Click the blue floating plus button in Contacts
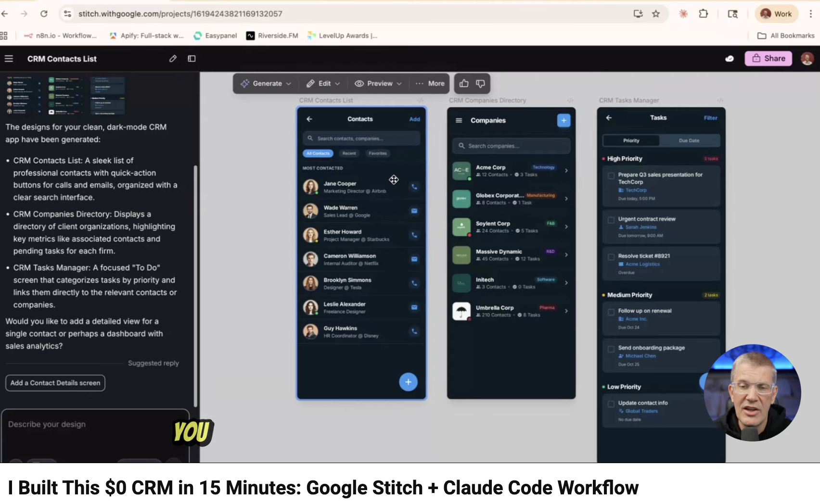This screenshot has width=820, height=504. [408, 382]
